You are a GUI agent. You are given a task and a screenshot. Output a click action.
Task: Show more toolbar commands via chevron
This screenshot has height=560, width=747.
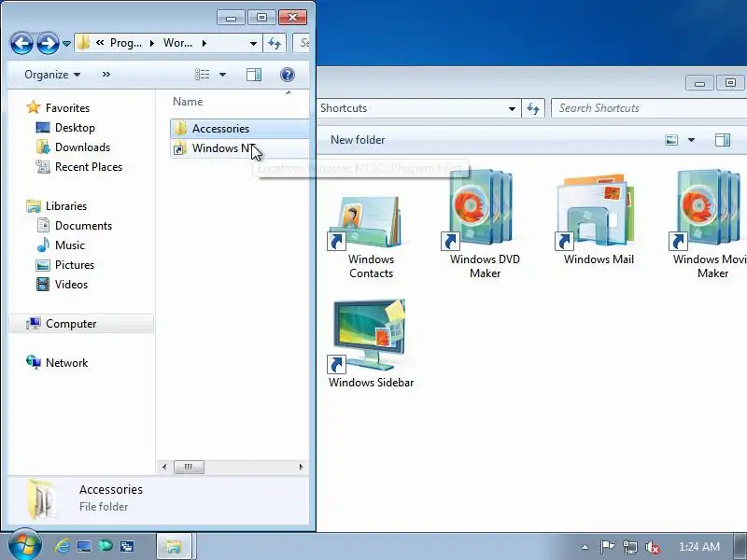click(106, 75)
